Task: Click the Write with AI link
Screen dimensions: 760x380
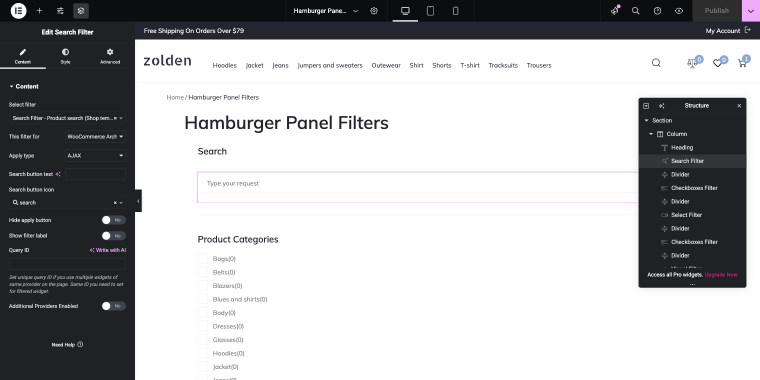Action: point(108,251)
